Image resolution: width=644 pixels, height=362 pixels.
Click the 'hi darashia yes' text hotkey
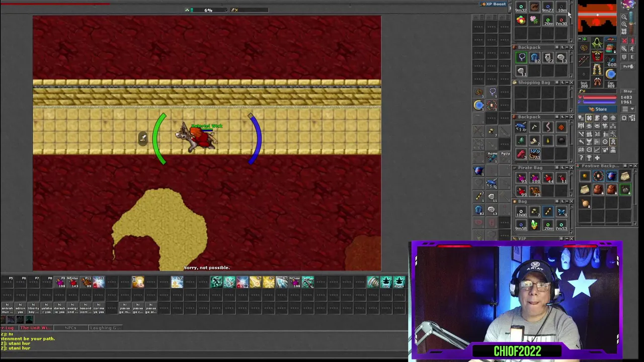click(x=60, y=308)
